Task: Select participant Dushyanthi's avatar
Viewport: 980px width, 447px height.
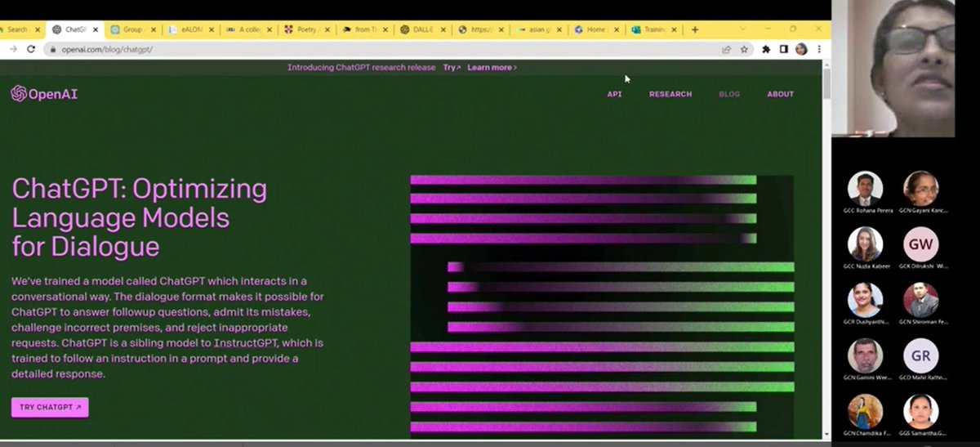Action: [x=866, y=300]
